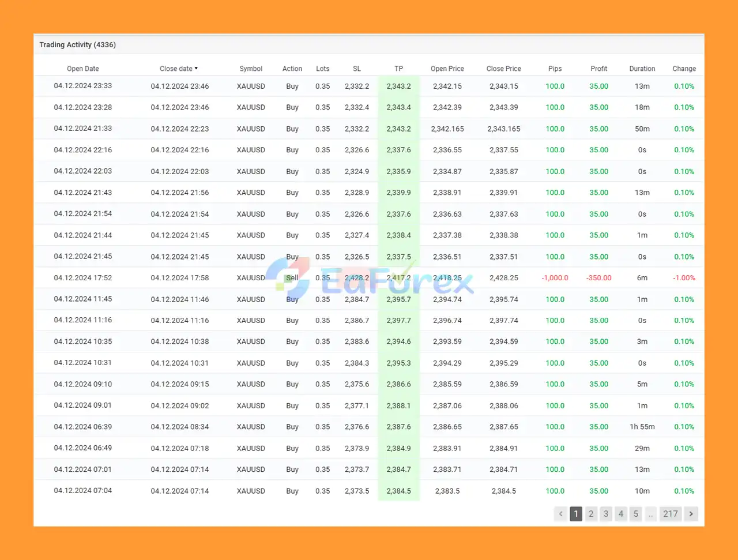The width and height of the screenshot is (738, 560).
Task: Select open date 04.12.2024 17:52
Action: pos(83,278)
